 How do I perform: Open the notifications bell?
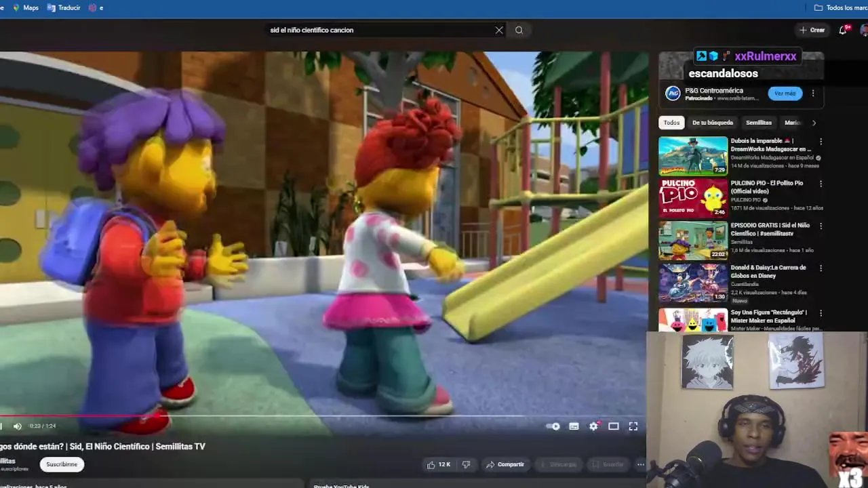tap(843, 30)
